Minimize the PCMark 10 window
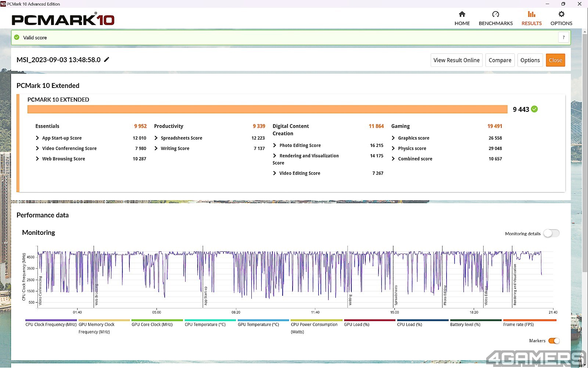The height and width of the screenshot is (368, 588). [547, 4]
